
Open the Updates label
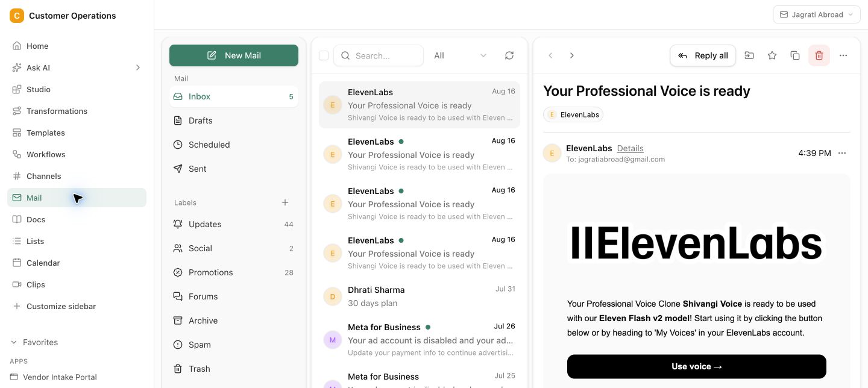point(234,224)
